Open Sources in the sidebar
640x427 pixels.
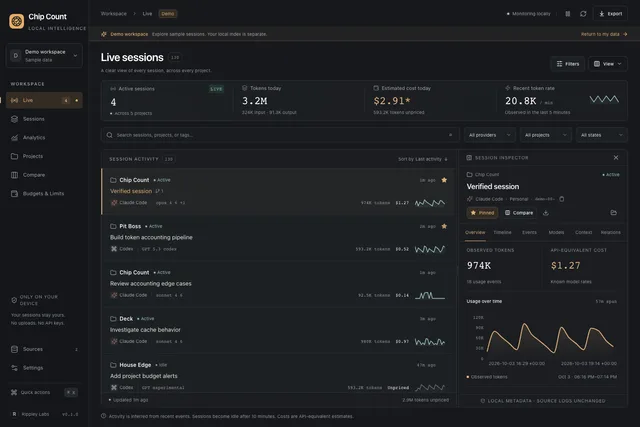[x=44, y=349]
